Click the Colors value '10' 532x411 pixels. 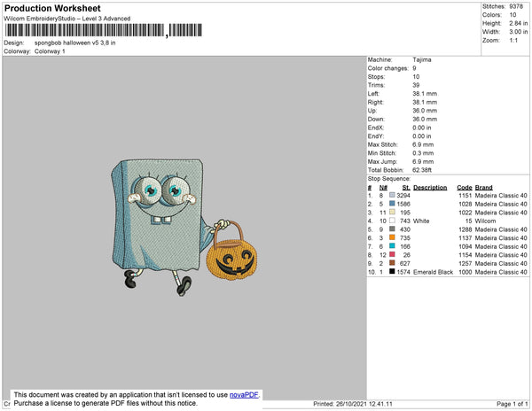tap(512, 15)
